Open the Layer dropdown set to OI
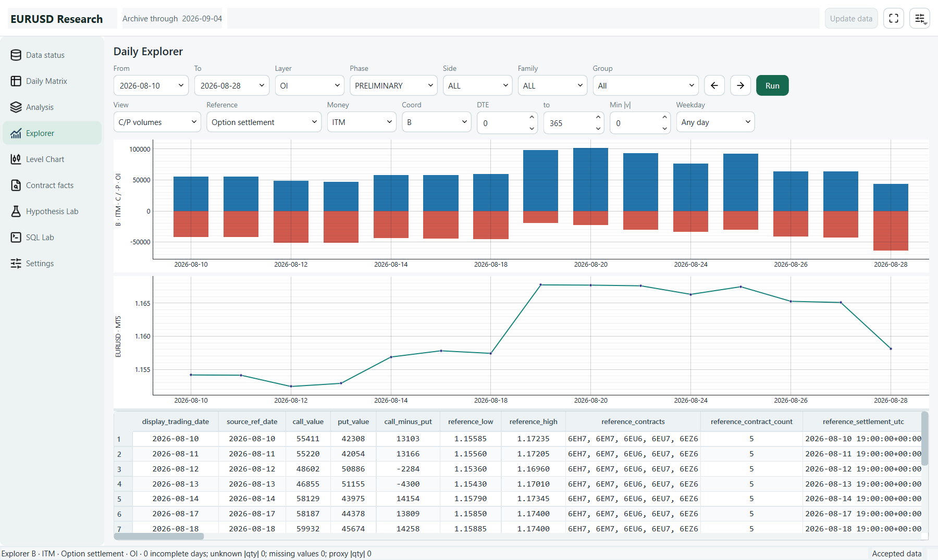The image size is (938, 560). 310,85
